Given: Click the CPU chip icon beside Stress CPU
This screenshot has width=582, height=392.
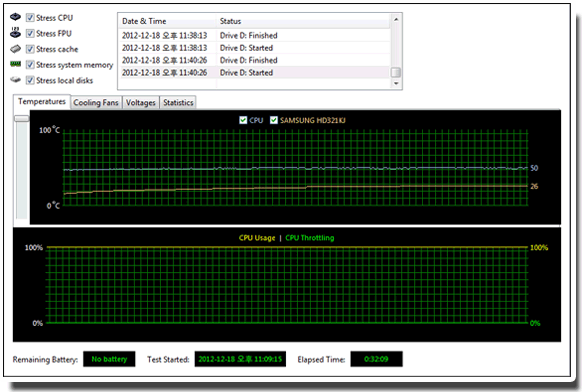Looking at the screenshot, I should [x=15, y=17].
